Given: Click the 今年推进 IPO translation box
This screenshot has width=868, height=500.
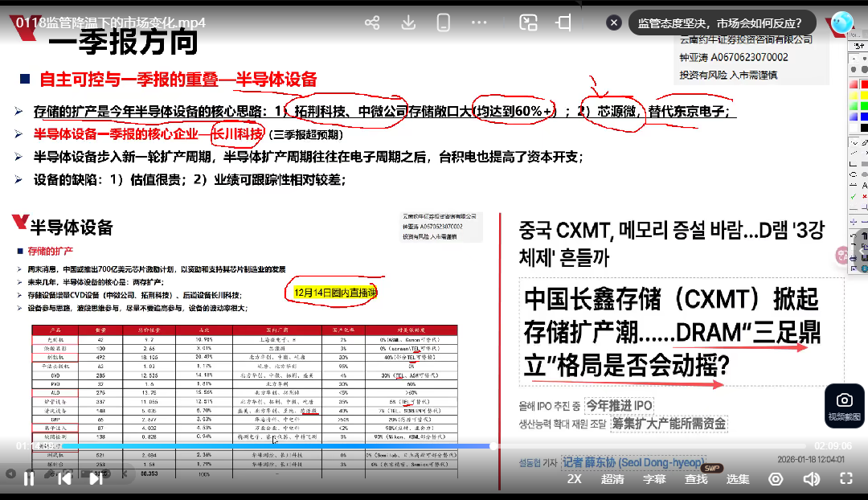Looking at the screenshot, I should coord(619,406).
